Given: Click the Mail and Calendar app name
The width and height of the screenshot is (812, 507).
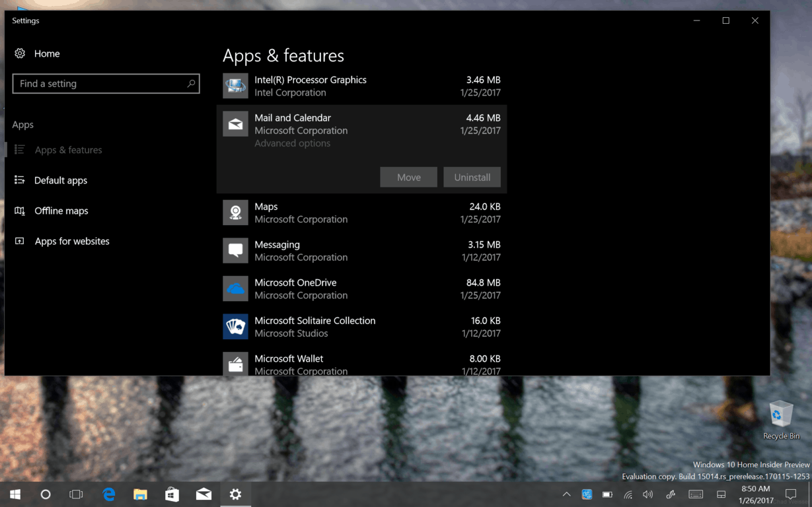Looking at the screenshot, I should pyautogui.click(x=293, y=118).
